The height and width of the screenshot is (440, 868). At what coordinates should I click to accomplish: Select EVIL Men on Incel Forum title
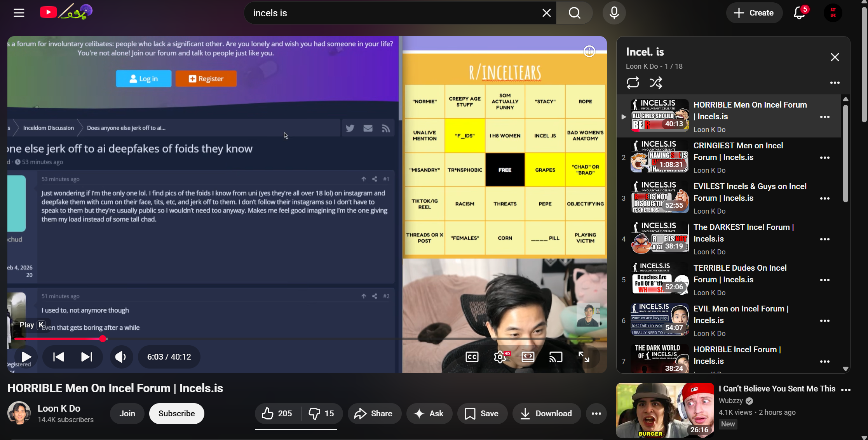coord(741,315)
